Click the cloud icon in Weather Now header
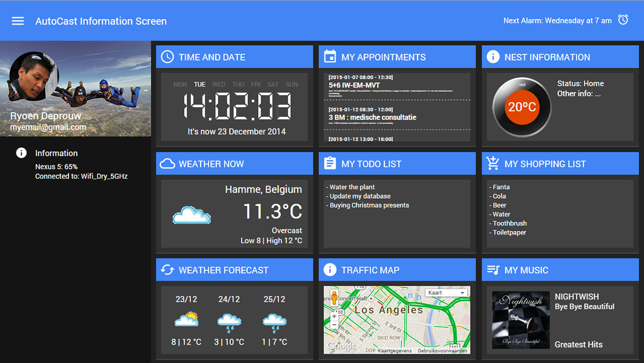 click(x=167, y=164)
